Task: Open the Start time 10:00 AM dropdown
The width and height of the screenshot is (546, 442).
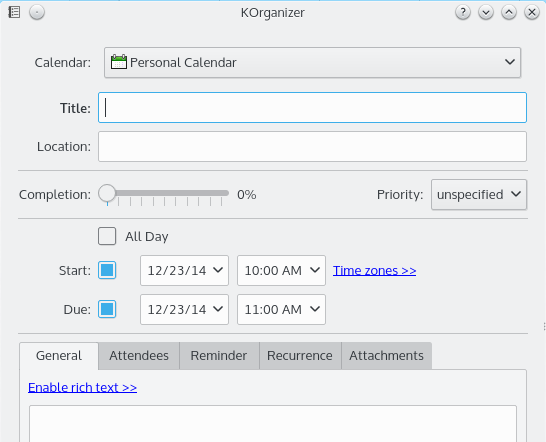Action: [x=281, y=270]
